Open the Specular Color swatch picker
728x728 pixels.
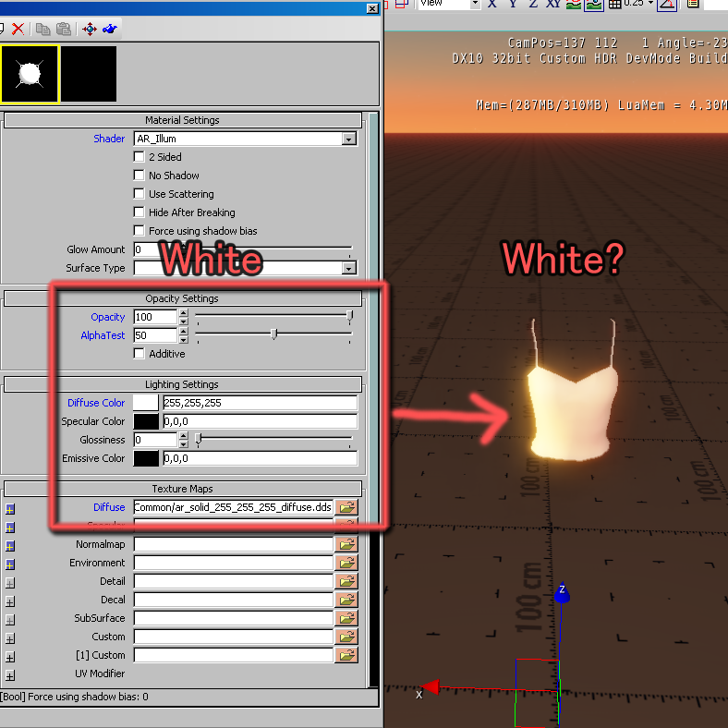[146, 421]
